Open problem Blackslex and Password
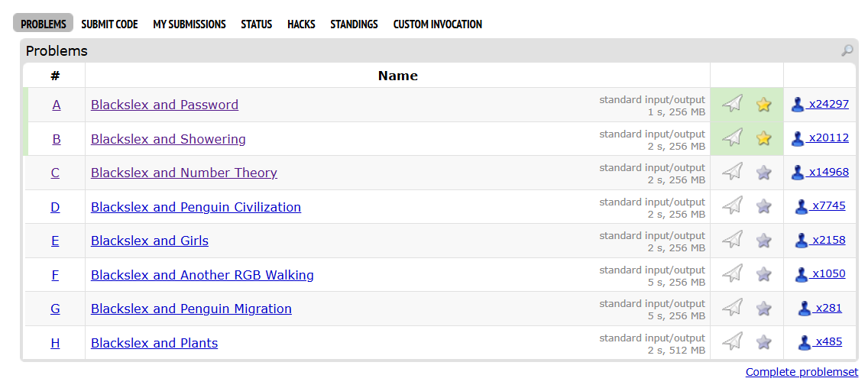868x388 pixels. tap(164, 105)
